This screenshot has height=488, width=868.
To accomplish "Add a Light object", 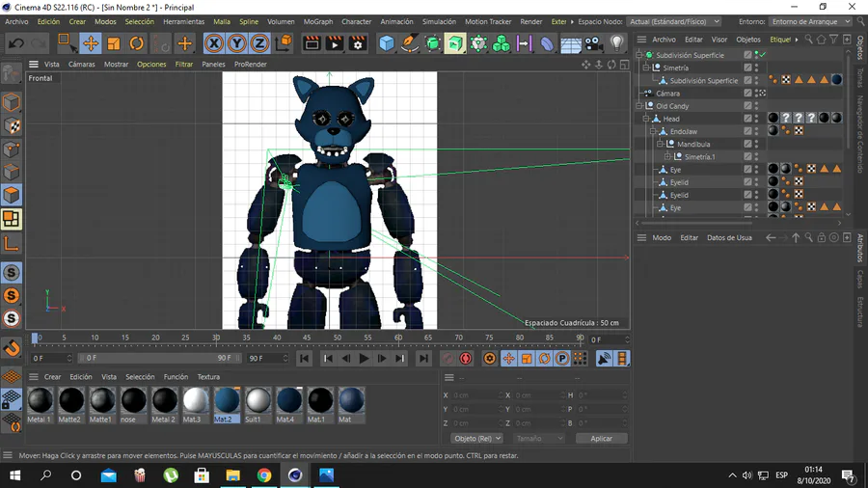I will [616, 43].
